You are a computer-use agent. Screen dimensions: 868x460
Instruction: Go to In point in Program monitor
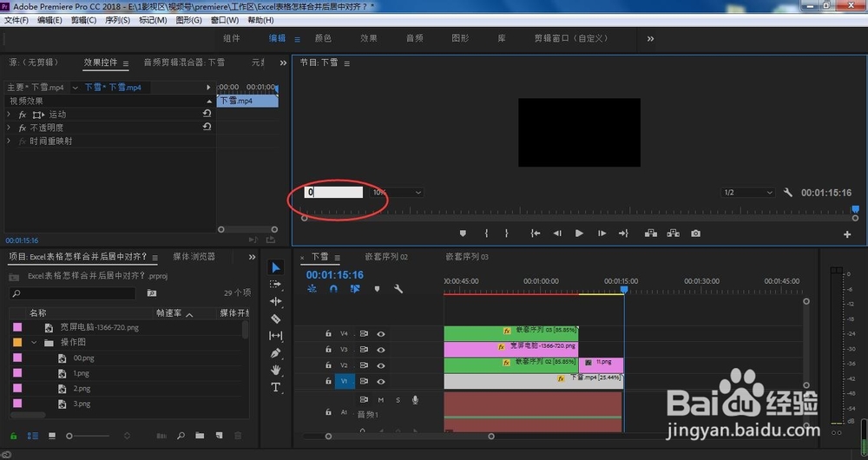(536, 233)
